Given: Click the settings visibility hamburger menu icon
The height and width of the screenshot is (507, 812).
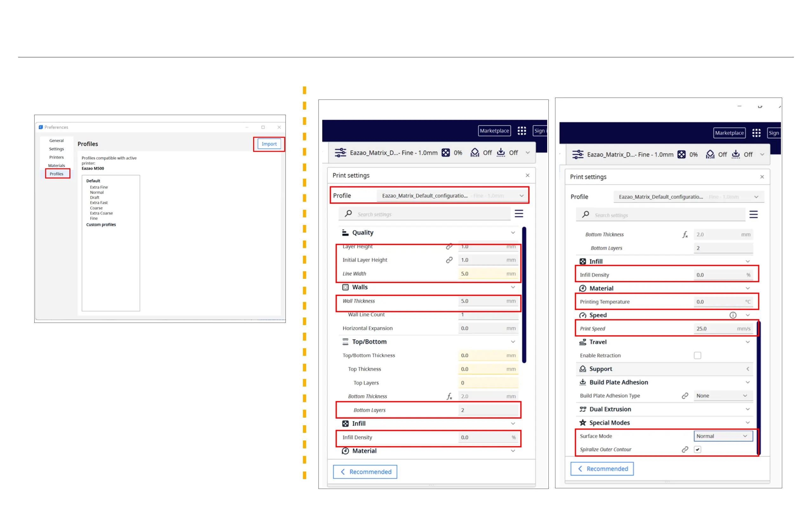Looking at the screenshot, I should click(x=519, y=214).
